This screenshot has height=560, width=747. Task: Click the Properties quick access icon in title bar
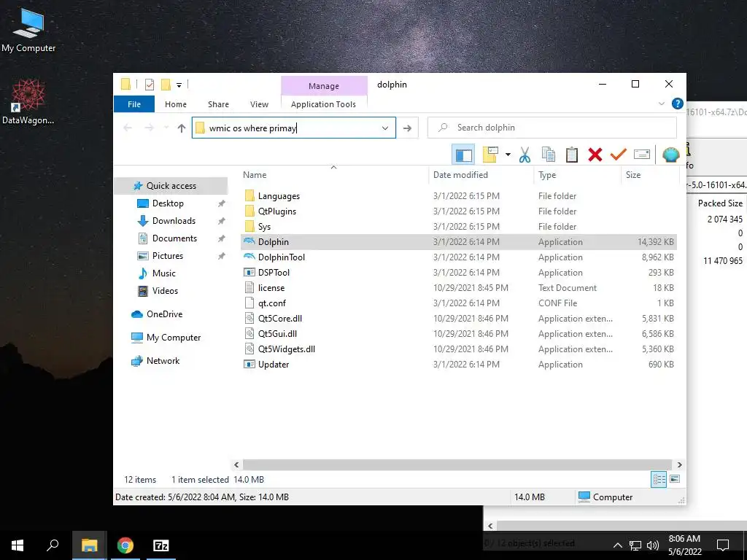pos(149,85)
